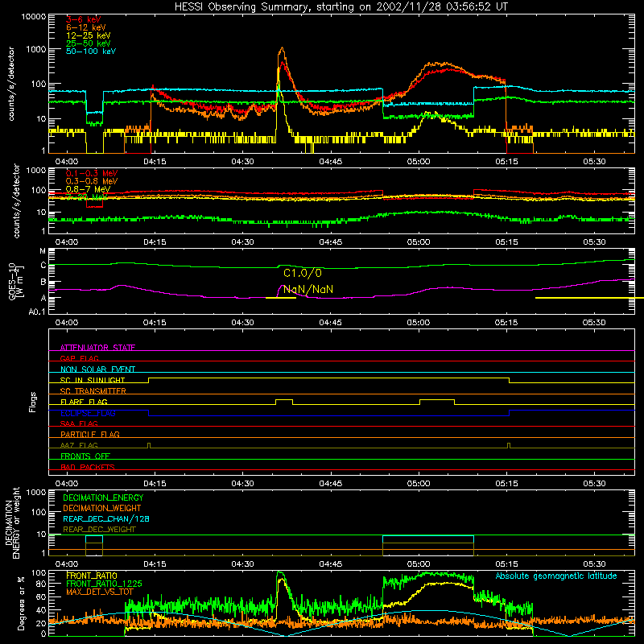Click the FRONT_RATIO_1225 legend label

point(104,584)
